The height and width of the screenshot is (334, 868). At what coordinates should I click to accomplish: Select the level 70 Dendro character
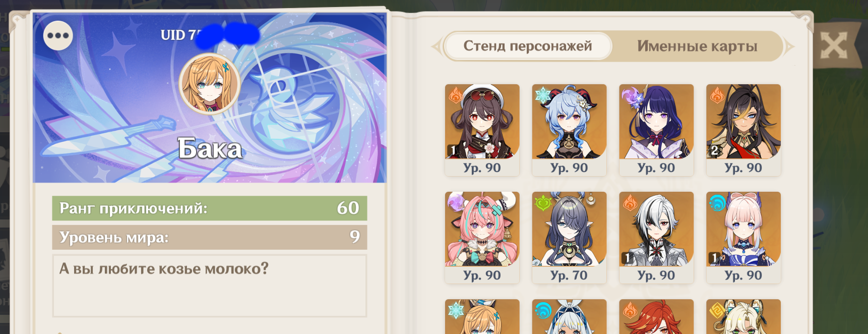coord(569,238)
